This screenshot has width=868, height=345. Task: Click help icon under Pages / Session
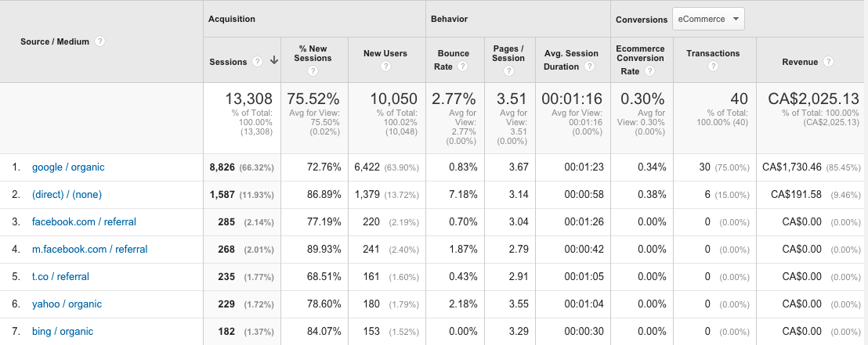click(508, 71)
